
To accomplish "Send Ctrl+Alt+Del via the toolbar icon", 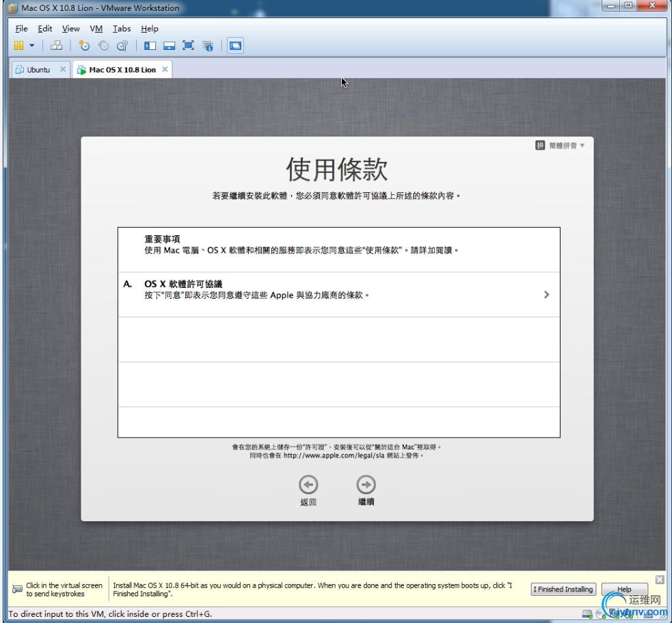I will click(x=56, y=45).
